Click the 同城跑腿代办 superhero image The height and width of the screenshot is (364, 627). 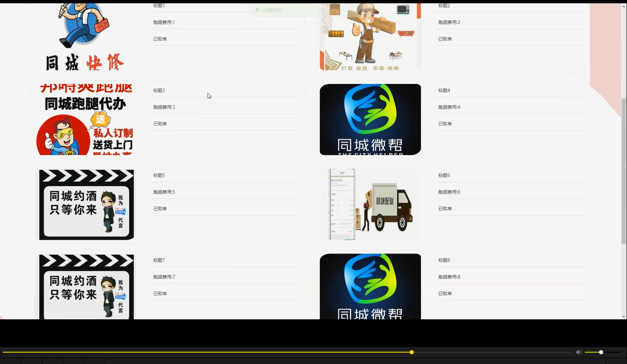(x=86, y=120)
